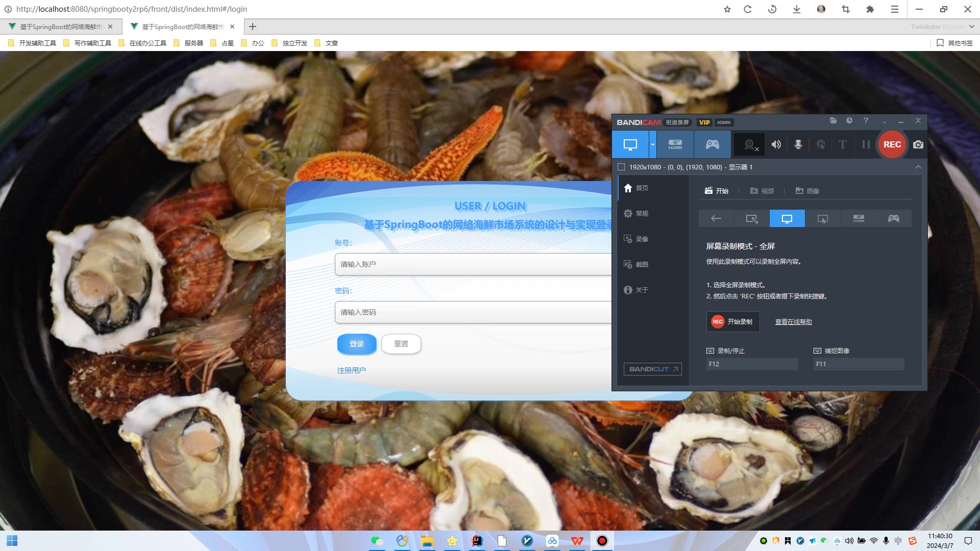Open Bandicam output folder icon
980x551 pixels.
(x=833, y=121)
